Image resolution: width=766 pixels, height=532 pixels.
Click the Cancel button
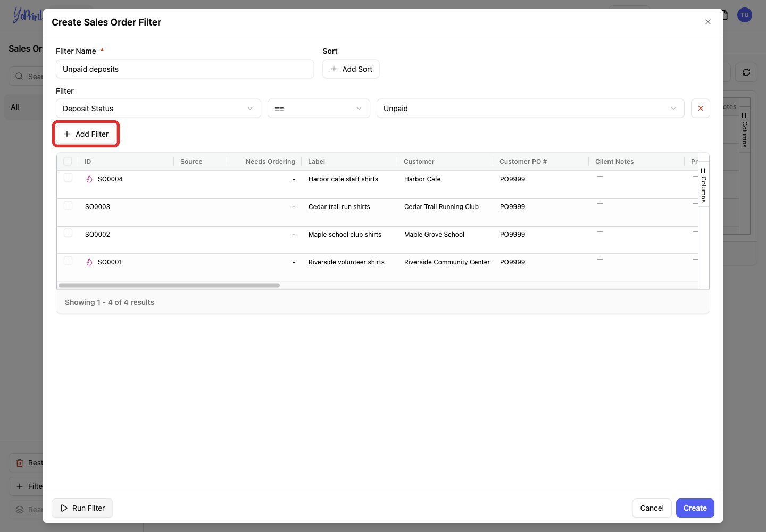(652, 508)
